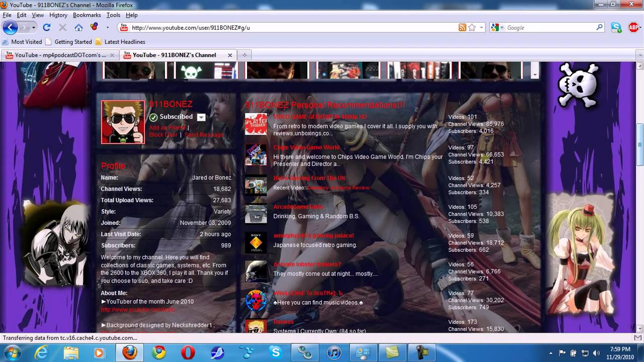Switch to Google Chrome on the taskbar
Screen dimensions: 644x362
click(x=159, y=352)
